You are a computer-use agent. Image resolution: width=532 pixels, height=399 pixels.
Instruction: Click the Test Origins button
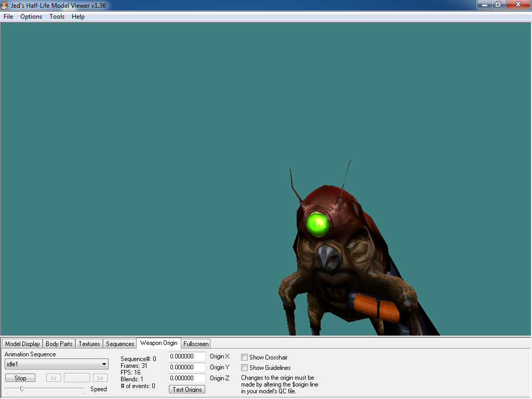pyautogui.click(x=187, y=390)
